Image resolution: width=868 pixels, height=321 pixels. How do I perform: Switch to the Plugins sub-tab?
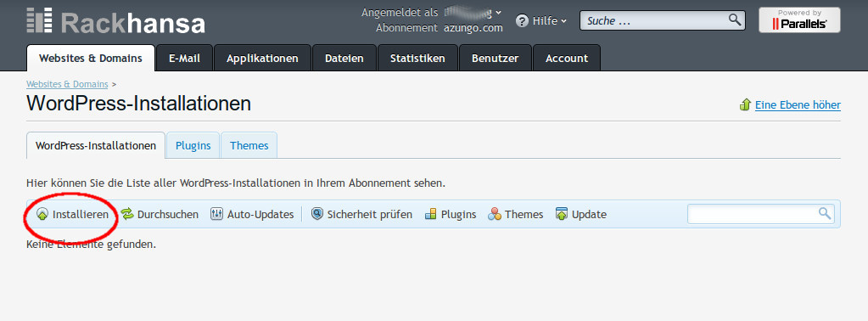coord(193,145)
